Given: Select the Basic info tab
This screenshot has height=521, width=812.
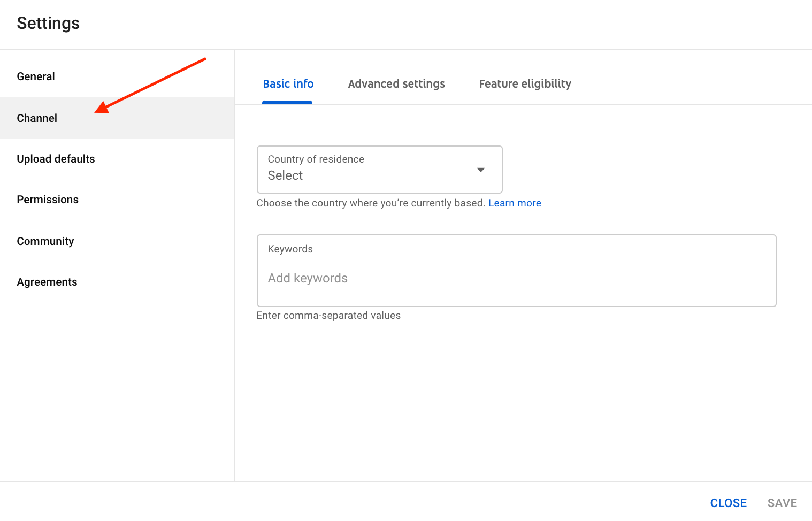Looking at the screenshot, I should (288, 84).
